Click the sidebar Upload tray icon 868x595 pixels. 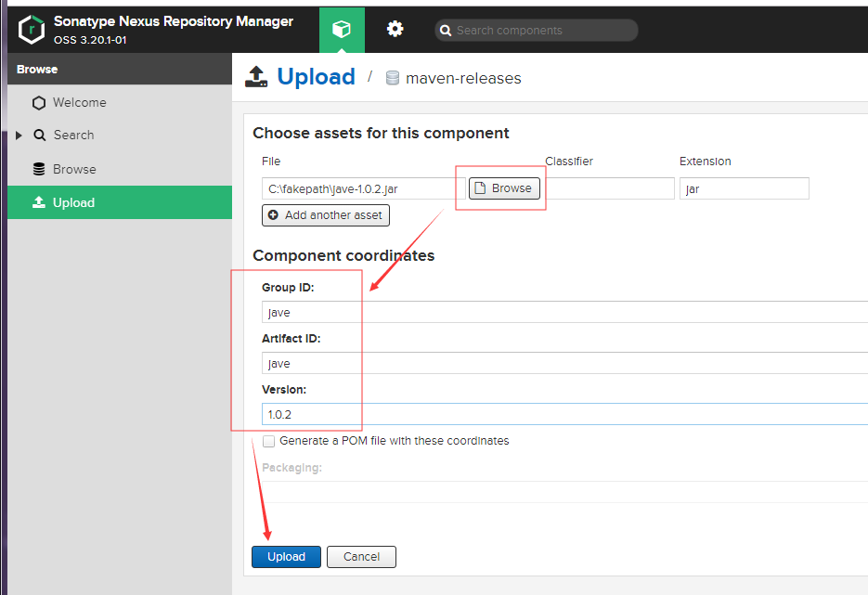coord(39,202)
